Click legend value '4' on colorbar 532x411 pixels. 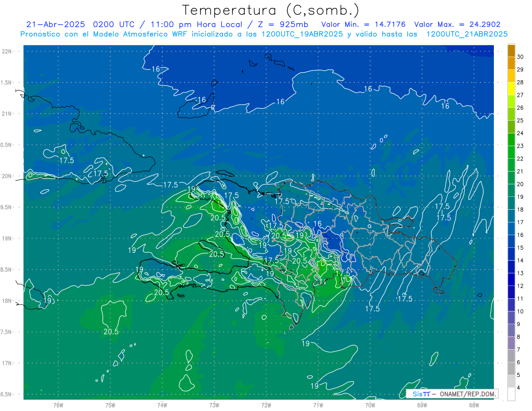pos(519,388)
